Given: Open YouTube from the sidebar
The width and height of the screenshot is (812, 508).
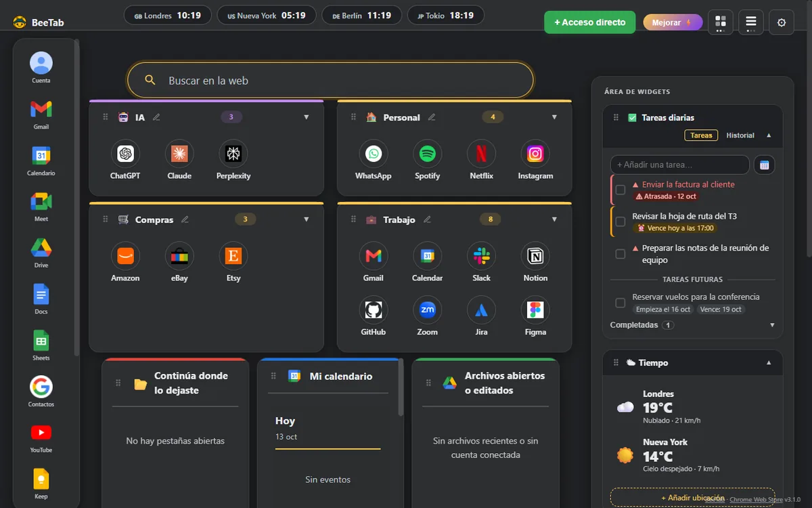Looking at the screenshot, I should click(x=41, y=433).
